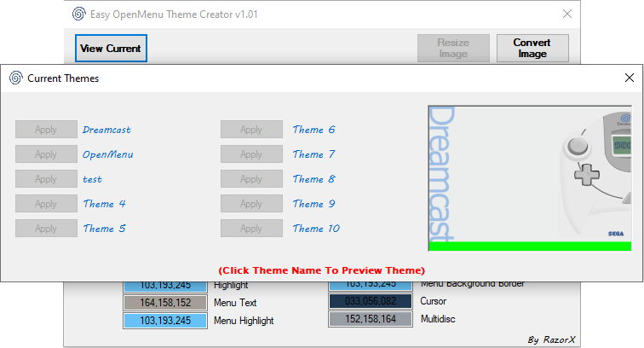This screenshot has width=644, height=348.
Task: Click the Theme 10 name link
Action: click(316, 229)
